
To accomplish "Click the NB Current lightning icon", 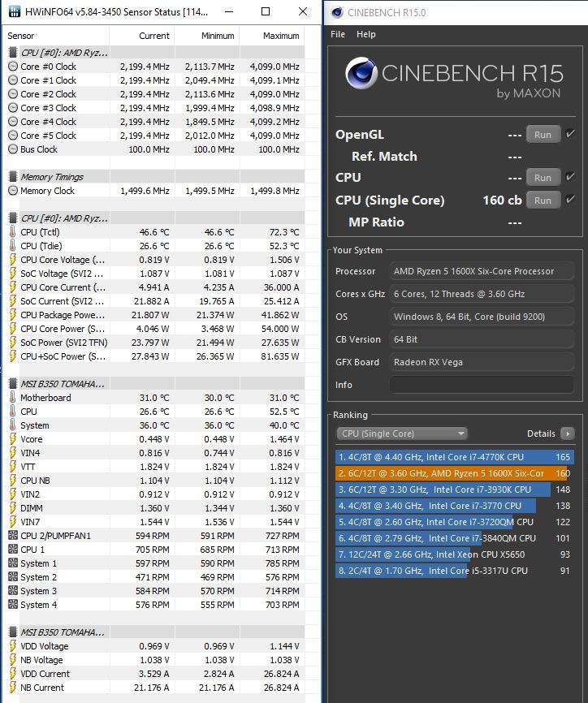I will 13,688.
